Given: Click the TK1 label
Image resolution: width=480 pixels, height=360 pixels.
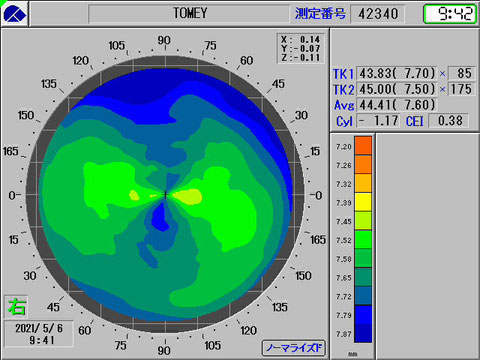Looking at the screenshot, I should click(343, 74).
